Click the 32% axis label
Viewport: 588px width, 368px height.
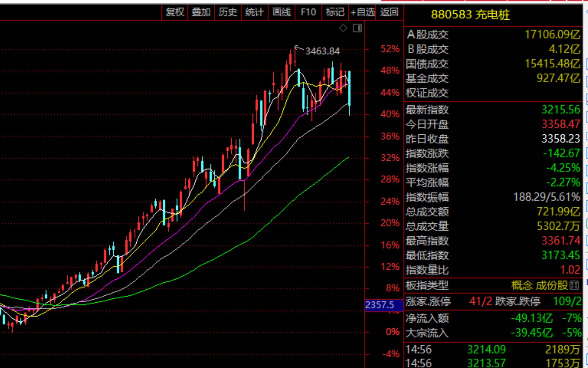click(390, 158)
